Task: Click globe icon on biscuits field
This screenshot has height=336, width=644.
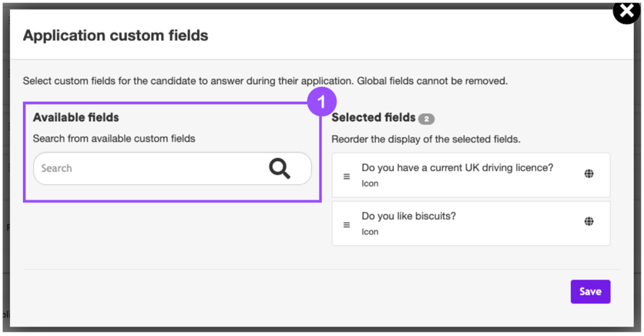Action: click(x=589, y=221)
